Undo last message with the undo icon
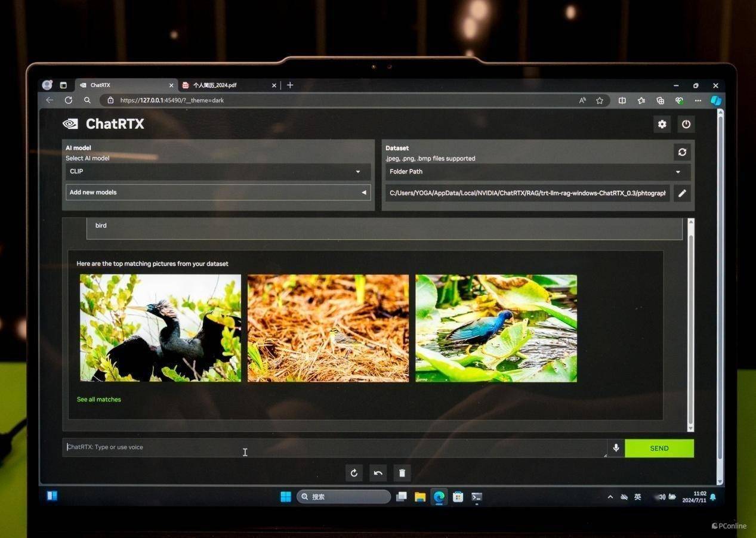Image resolution: width=756 pixels, height=538 pixels. tap(378, 473)
